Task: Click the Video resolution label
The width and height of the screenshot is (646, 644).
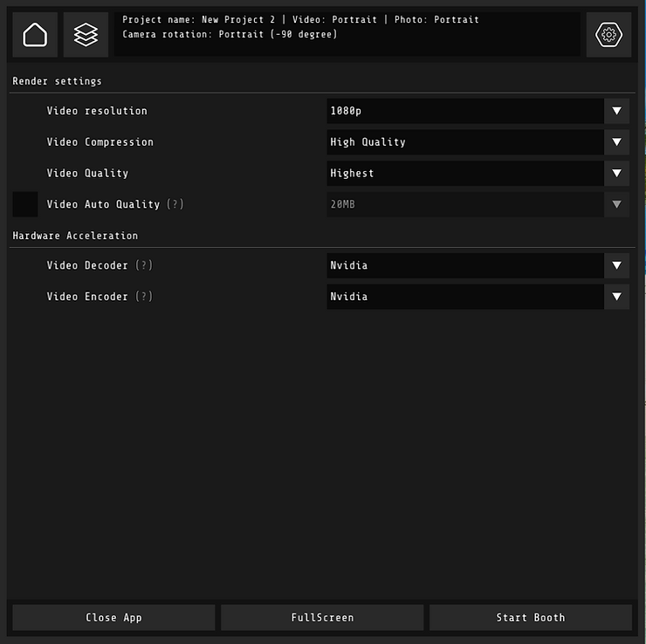Action: [97, 111]
